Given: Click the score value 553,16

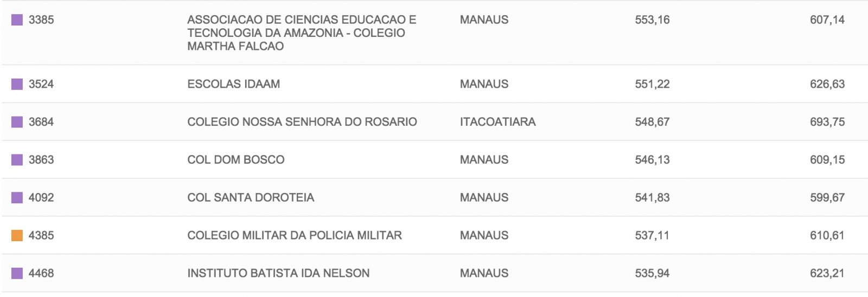Looking at the screenshot, I should click(652, 20).
